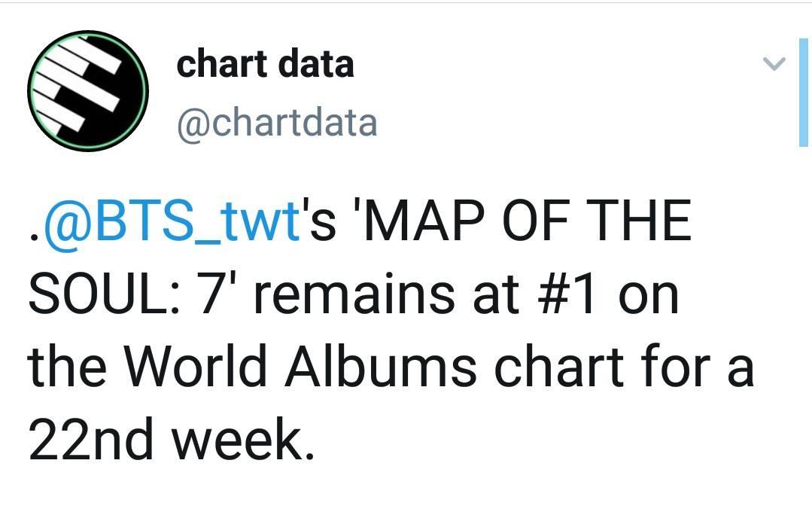
Task: Expand the tweet options chevron
Action: coord(774,63)
